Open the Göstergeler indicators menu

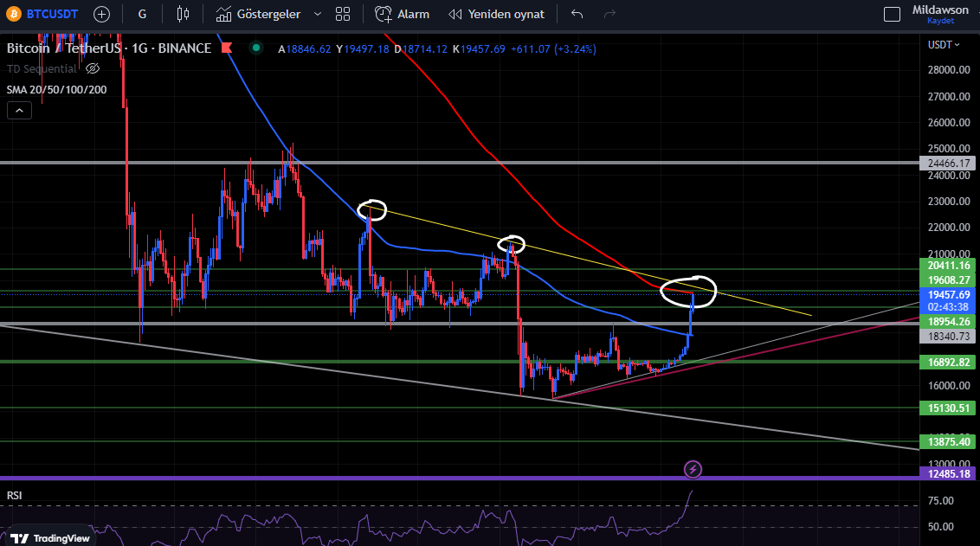tap(258, 14)
